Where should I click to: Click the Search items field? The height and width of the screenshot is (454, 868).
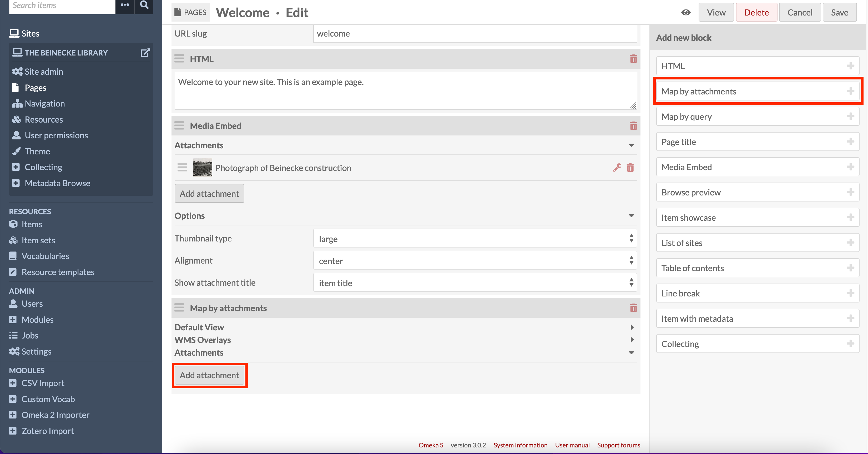[62, 6]
